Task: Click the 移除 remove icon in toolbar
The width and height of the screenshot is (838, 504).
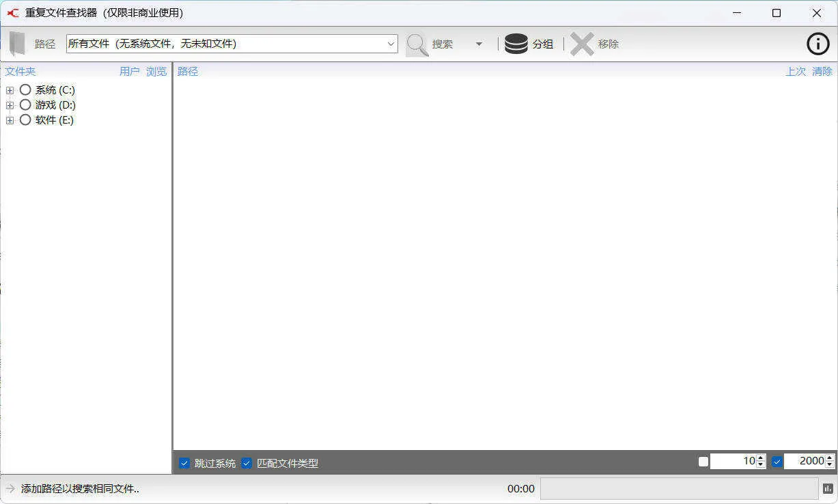Action: pyautogui.click(x=582, y=43)
